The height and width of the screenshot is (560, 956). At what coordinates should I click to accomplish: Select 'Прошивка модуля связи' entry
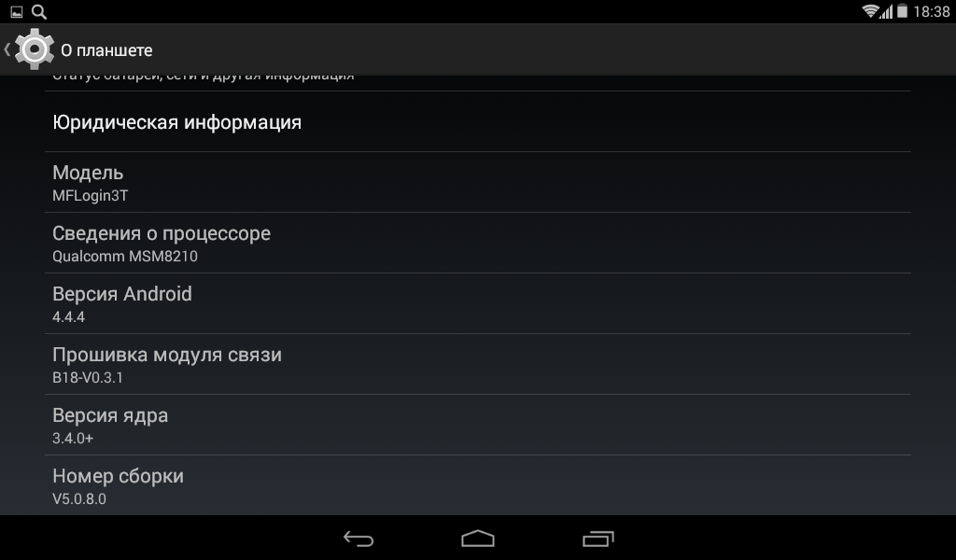tap(478, 364)
